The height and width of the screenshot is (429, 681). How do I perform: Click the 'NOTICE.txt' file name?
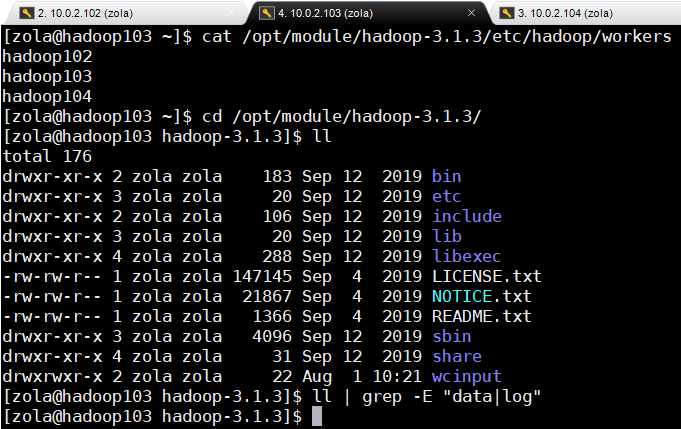[x=482, y=296]
